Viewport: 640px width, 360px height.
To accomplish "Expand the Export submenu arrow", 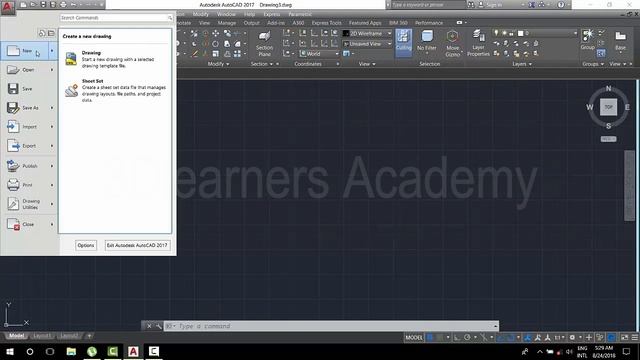I will (x=52, y=146).
